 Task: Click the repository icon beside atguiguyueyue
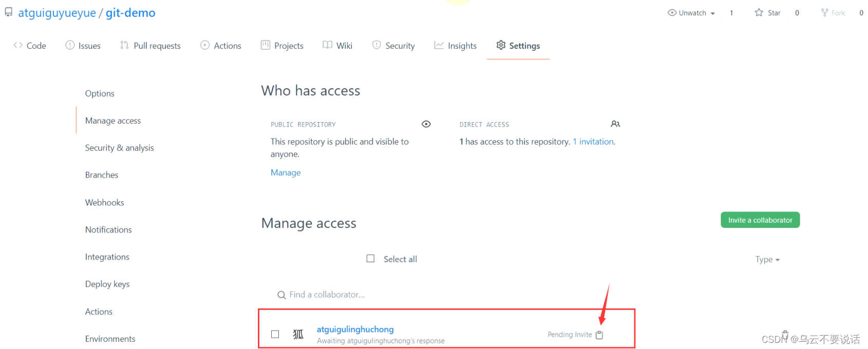[x=8, y=12]
